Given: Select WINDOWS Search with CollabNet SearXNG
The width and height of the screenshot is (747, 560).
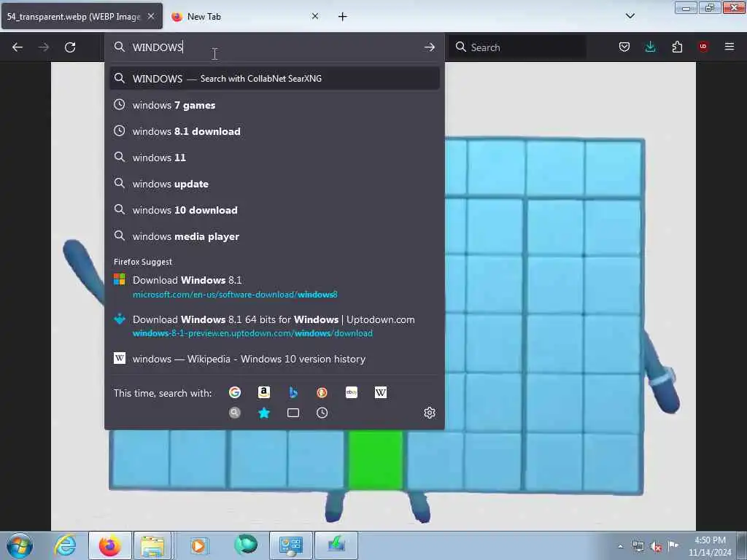Looking at the screenshot, I should click(275, 79).
